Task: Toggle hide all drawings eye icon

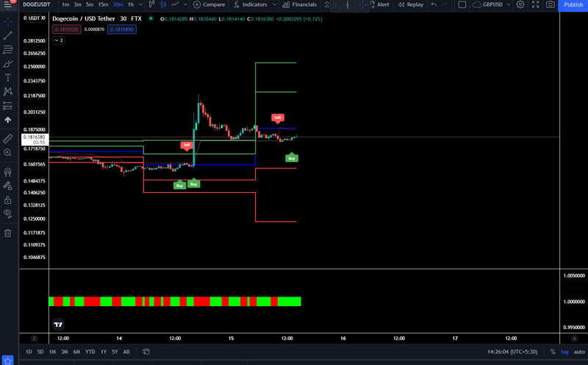Action: coord(8,213)
